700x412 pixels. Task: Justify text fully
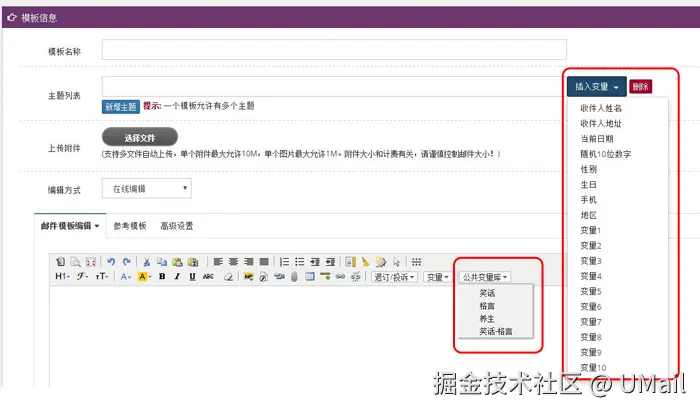[264, 262]
